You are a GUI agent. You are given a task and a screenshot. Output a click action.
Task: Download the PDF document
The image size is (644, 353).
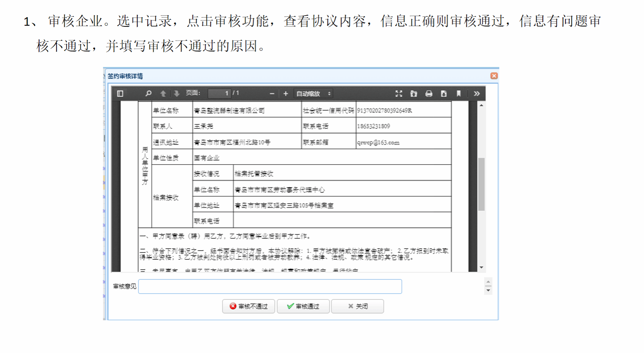[x=444, y=94]
